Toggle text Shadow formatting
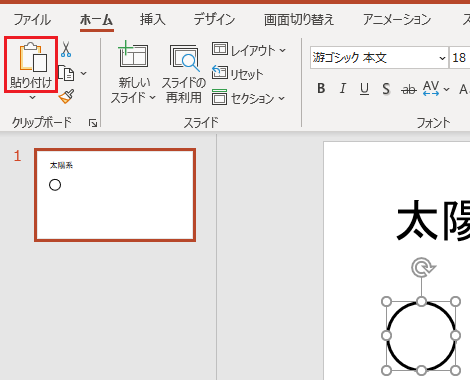 point(386,89)
